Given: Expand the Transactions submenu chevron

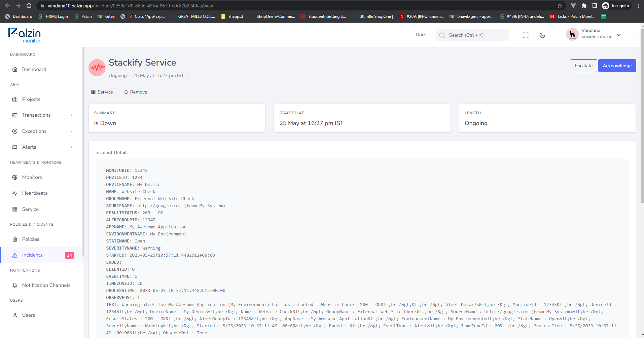Looking at the screenshot, I should (x=71, y=115).
